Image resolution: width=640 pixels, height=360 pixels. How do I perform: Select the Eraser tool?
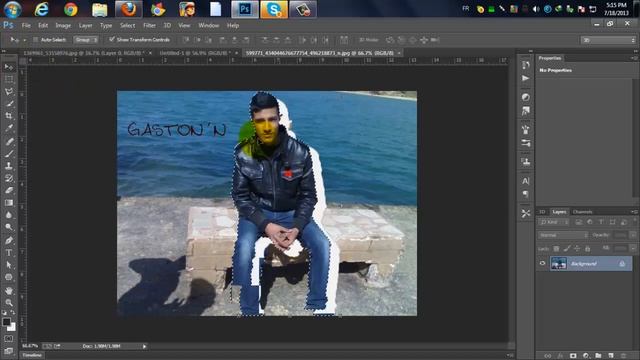tap(9, 190)
